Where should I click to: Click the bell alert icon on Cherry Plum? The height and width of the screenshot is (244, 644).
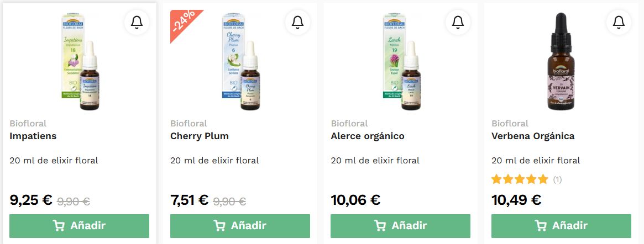coord(297,23)
